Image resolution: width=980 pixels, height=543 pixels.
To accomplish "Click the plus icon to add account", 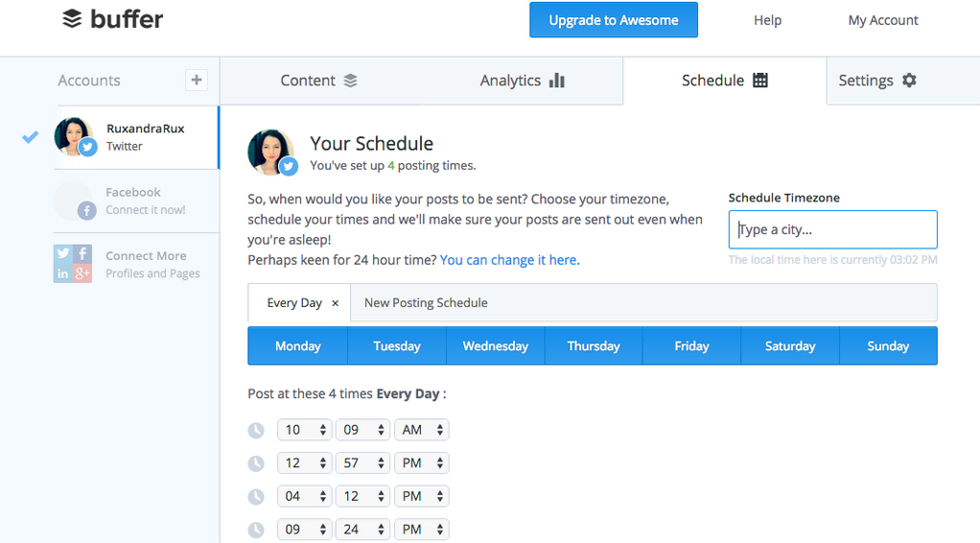I will coord(197,81).
